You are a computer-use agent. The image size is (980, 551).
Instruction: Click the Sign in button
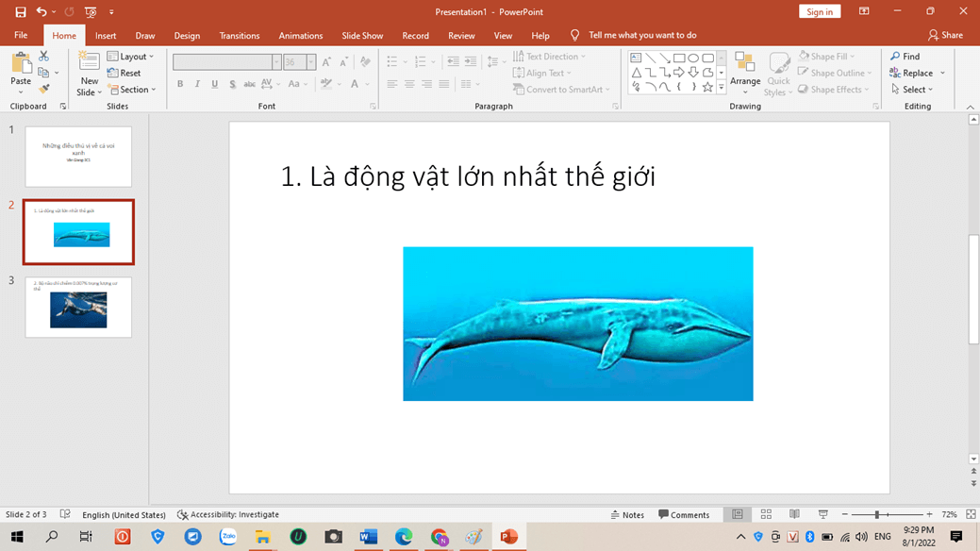[819, 12]
